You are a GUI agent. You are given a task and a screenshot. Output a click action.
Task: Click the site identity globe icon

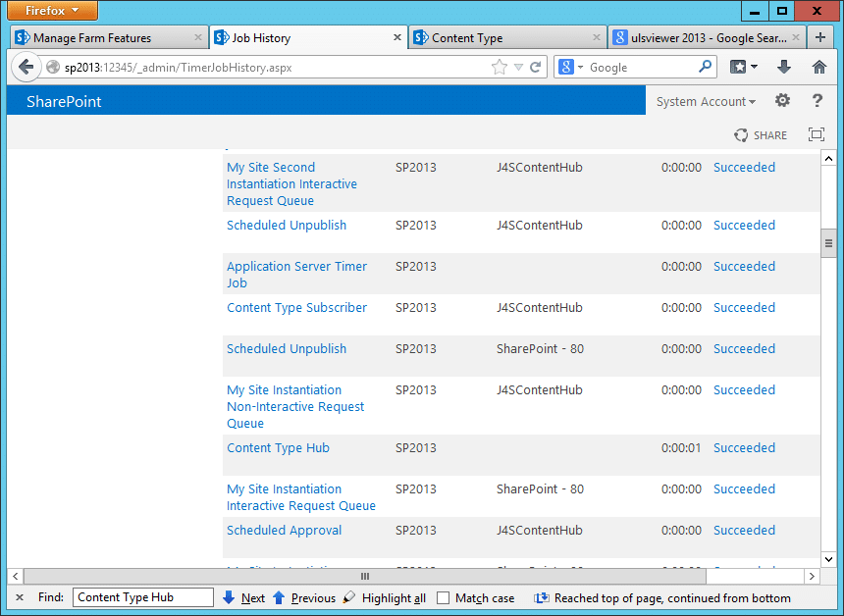click(53, 68)
